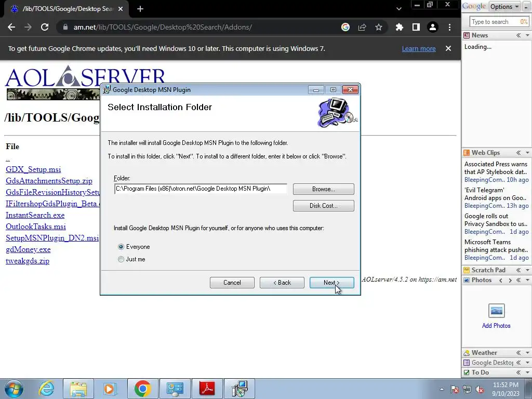Click the share page icon in Chrome
This screenshot has width=532, height=399.
(362, 27)
